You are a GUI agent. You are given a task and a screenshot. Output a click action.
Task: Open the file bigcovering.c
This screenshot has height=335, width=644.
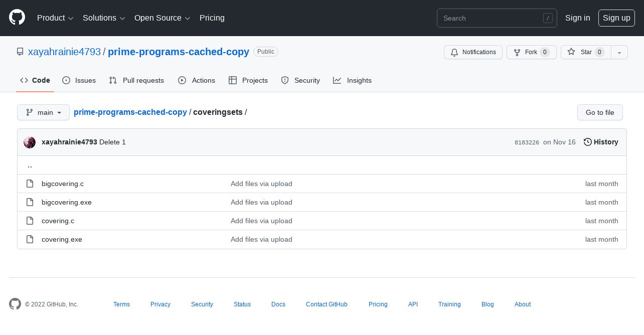click(x=63, y=184)
